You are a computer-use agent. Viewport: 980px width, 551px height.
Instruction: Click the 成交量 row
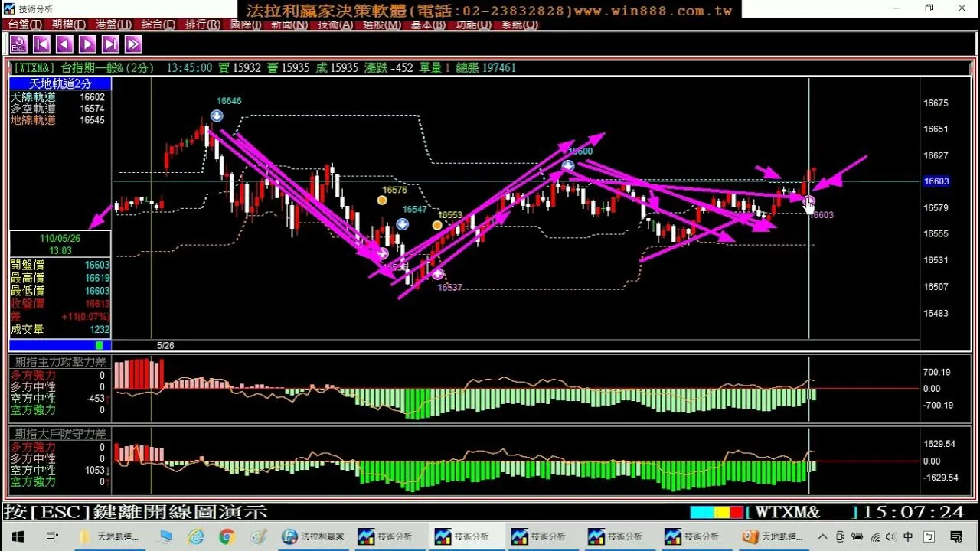[60, 330]
